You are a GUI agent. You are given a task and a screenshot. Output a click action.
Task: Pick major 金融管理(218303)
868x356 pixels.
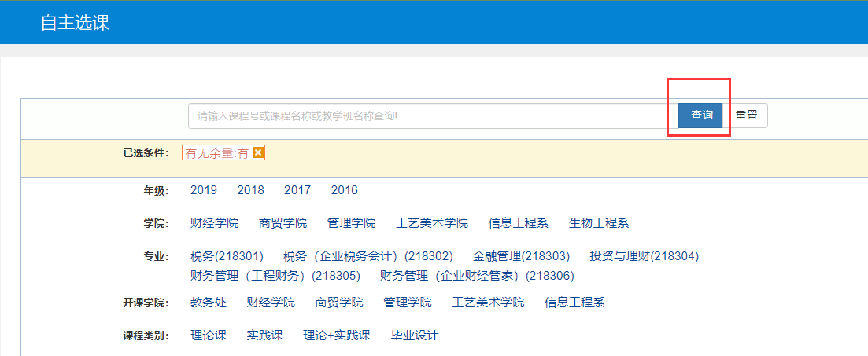pyautogui.click(x=521, y=256)
